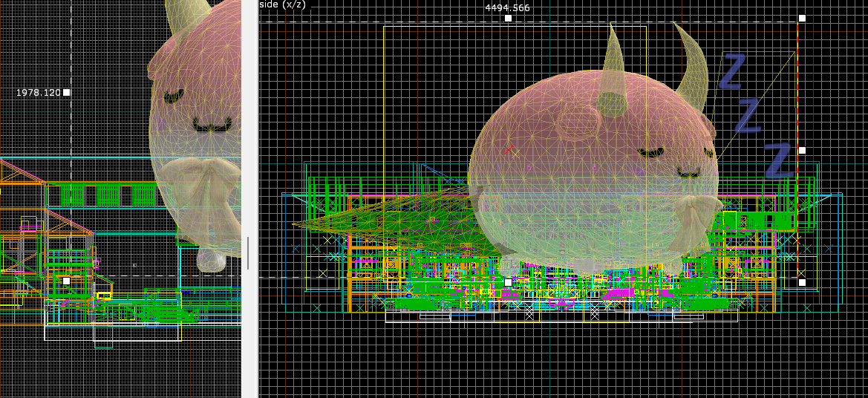Click the creature's foot in left viewport
Screen dimensions: 868x398
tap(211, 259)
